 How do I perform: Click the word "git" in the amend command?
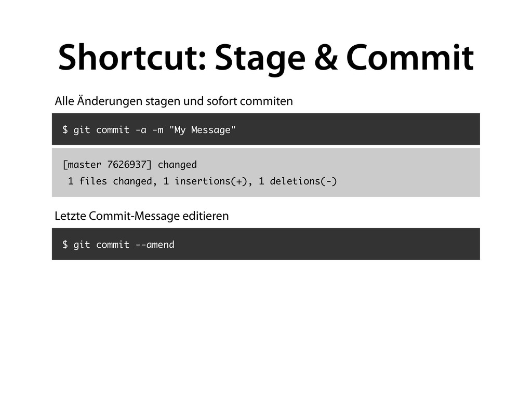click(x=82, y=244)
